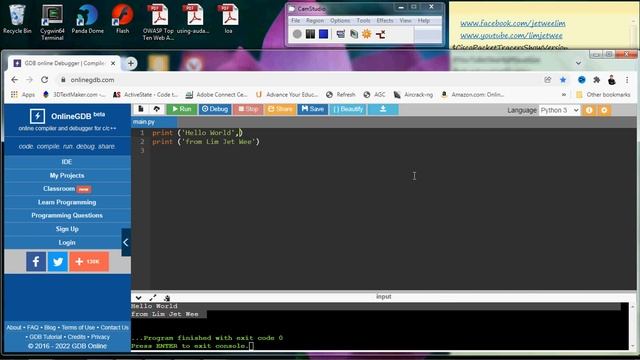Collapse the sidebar with the left chevron
Screen dimensions: 640x360
126,242
